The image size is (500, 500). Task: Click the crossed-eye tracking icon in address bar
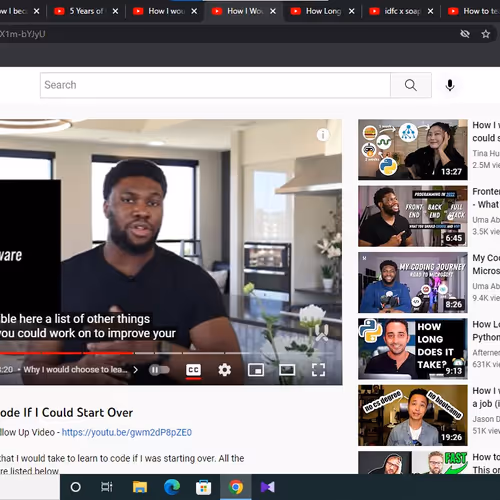(465, 34)
